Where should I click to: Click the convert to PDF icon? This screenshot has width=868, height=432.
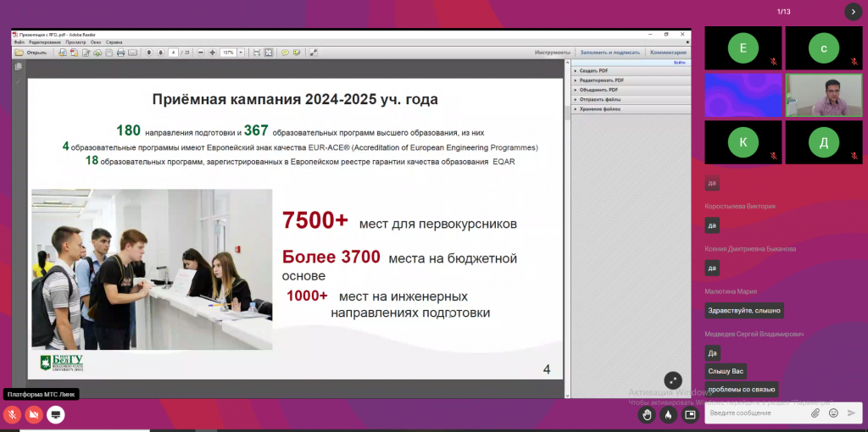tap(75, 53)
